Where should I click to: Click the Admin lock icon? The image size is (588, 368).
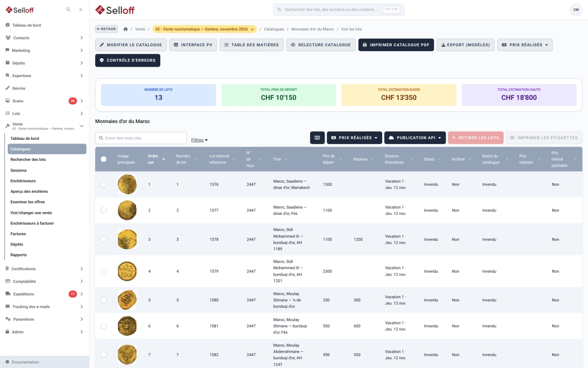coord(7,332)
